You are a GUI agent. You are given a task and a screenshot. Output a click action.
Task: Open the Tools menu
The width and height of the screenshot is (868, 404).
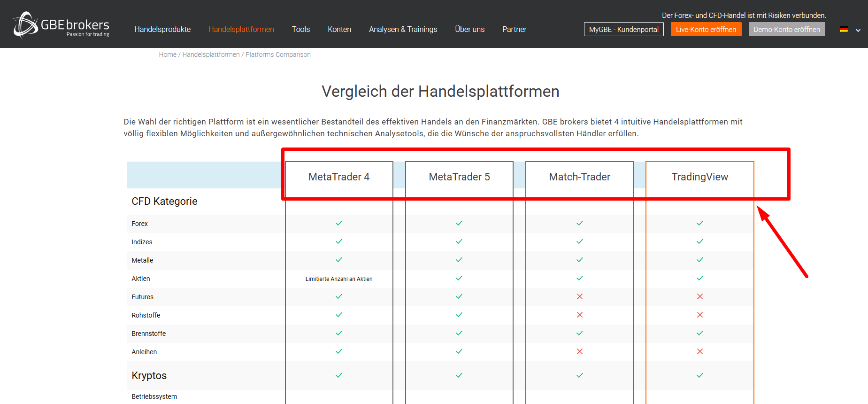coord(301,29)
